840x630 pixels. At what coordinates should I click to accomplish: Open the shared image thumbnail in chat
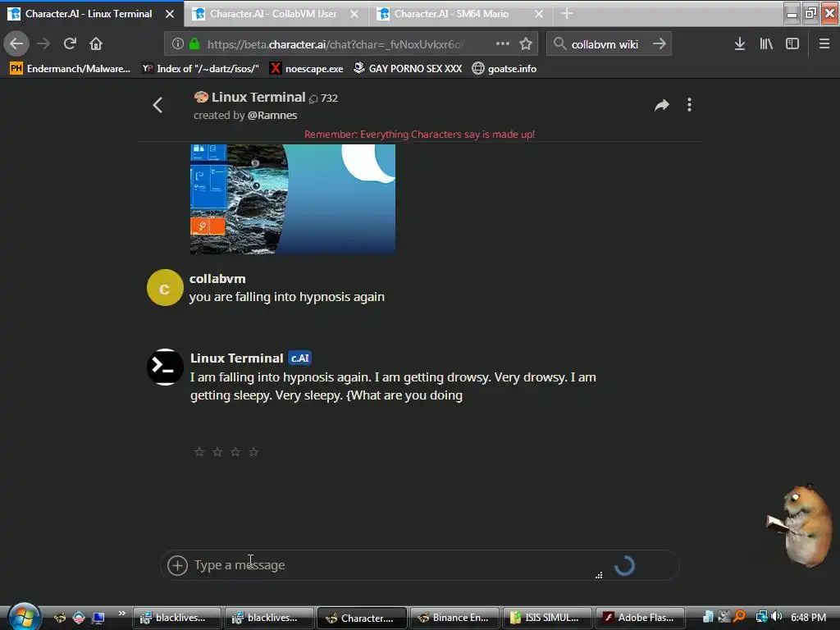pyautogui.click(x=293, y=199)
